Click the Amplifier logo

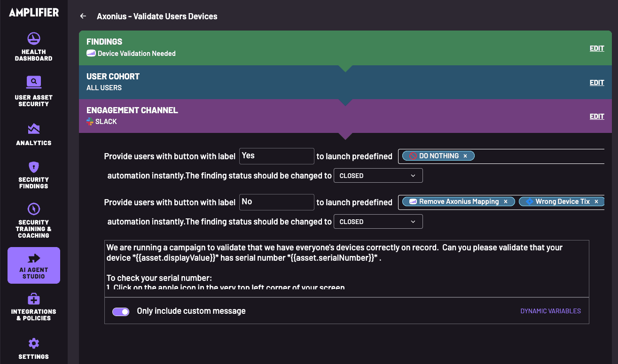(x=34, y=13)
